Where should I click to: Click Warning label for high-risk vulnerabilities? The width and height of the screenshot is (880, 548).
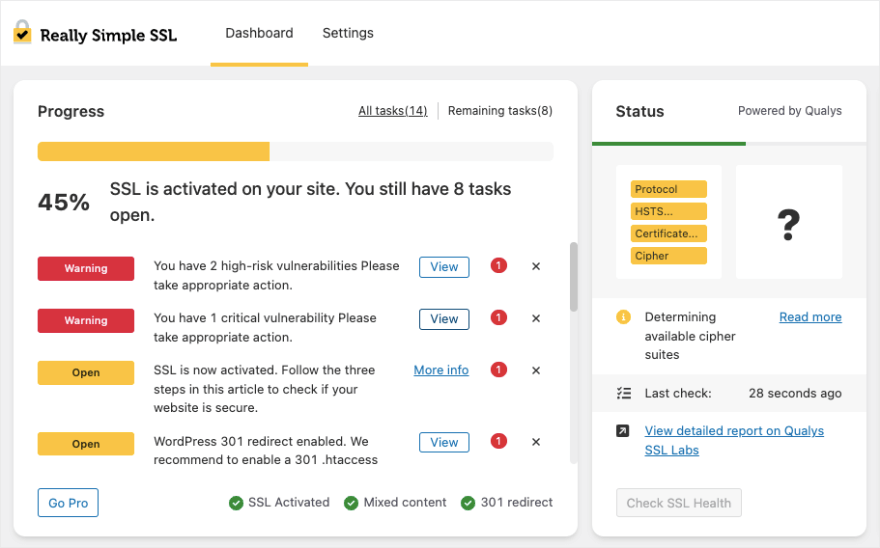click(86, 268)
